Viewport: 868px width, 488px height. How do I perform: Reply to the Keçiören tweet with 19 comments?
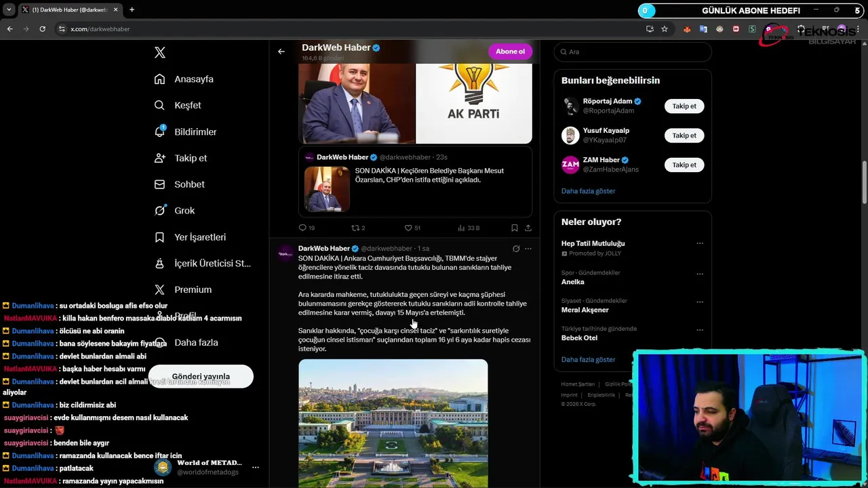pos(307,228)
